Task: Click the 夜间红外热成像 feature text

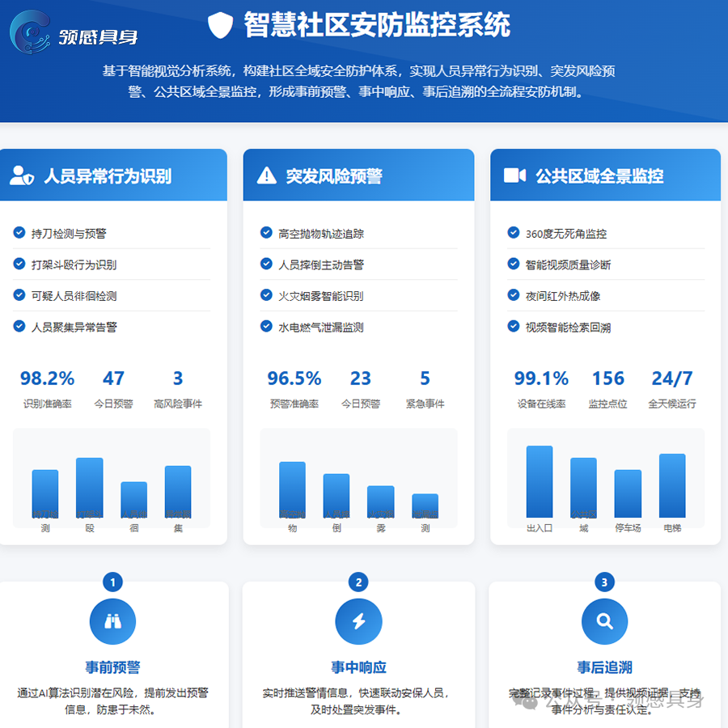Action: point(563,296)
